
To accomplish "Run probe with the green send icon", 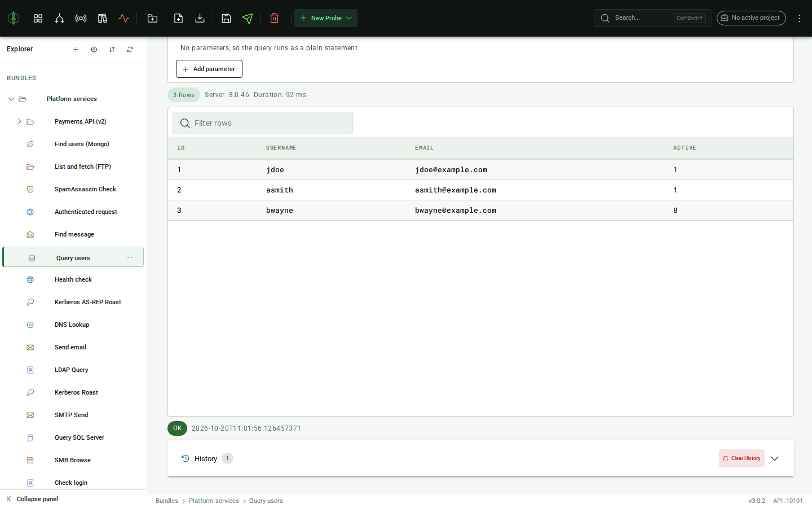I will tap(248, 18).
